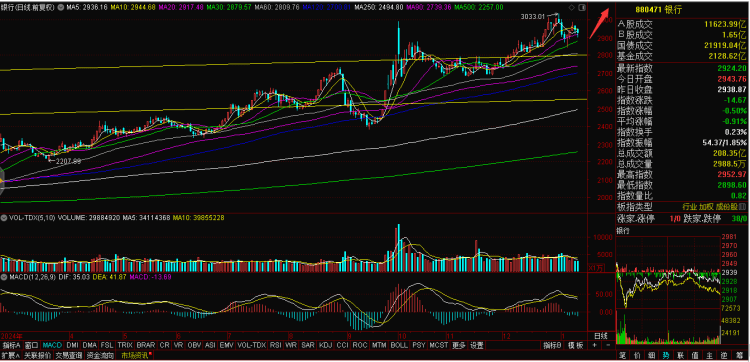The image size is (750, 362).
Task: Select the ASI indicator
Action: pyautogui.click(x=210, y=345)
